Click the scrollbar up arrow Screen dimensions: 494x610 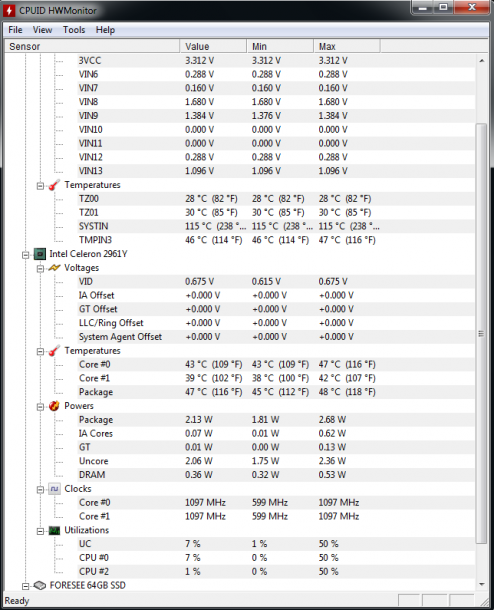pyautogui.click(x=482, y=61)
